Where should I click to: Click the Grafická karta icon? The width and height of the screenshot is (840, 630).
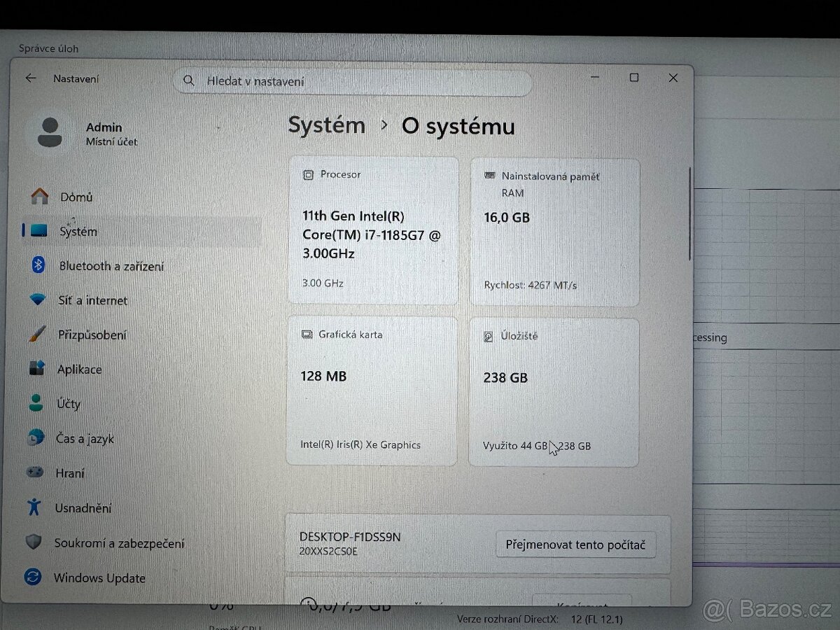[307, 335]
